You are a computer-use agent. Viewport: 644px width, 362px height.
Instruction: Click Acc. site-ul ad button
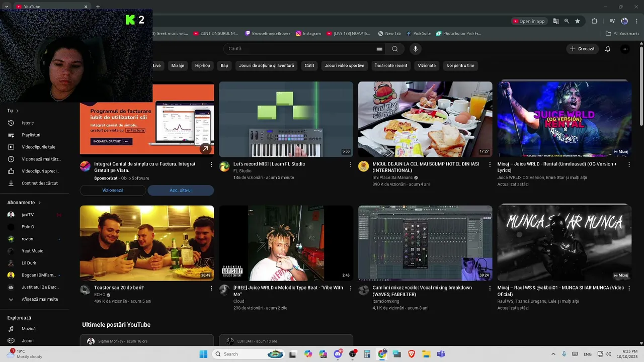tap(181, 190)
